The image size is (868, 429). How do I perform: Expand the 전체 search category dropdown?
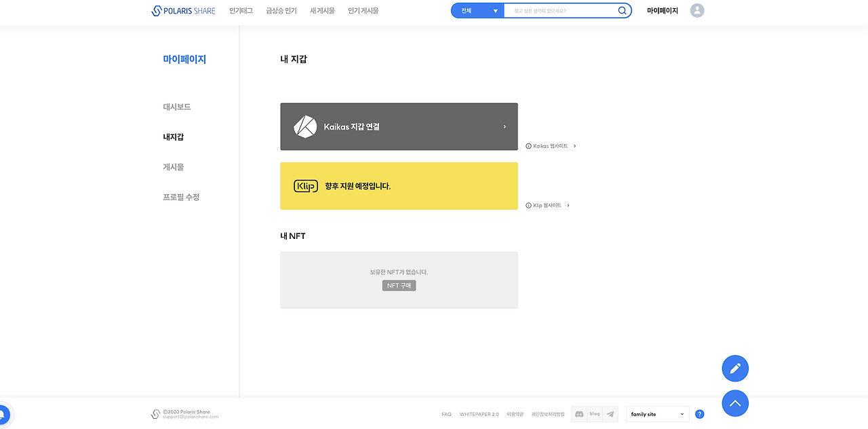[478, 11]
